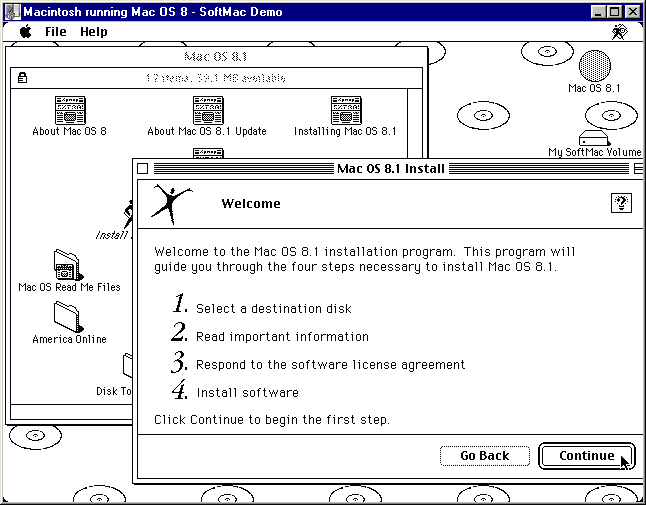Click the 'Select a destination disk' step text

point(274,309)
